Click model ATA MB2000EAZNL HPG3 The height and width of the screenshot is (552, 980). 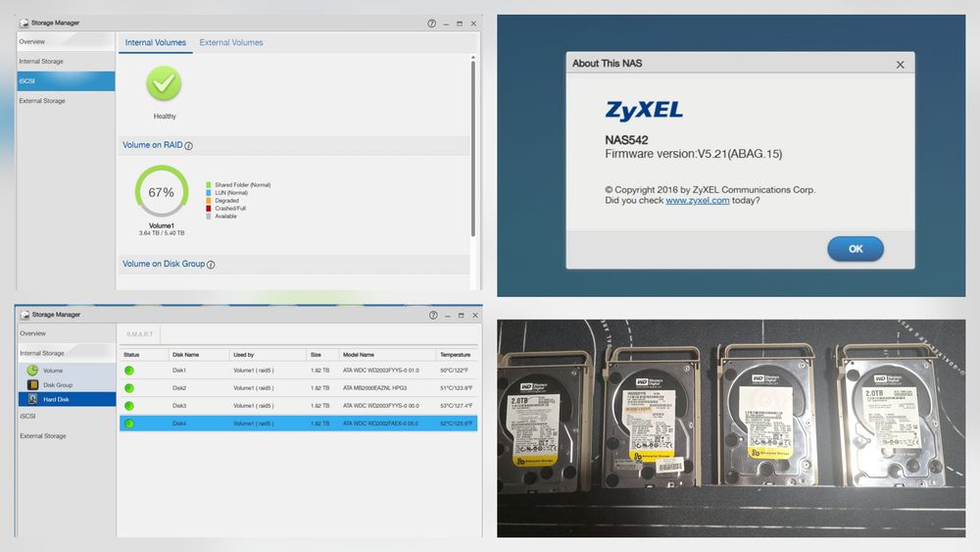click(375, 388)
